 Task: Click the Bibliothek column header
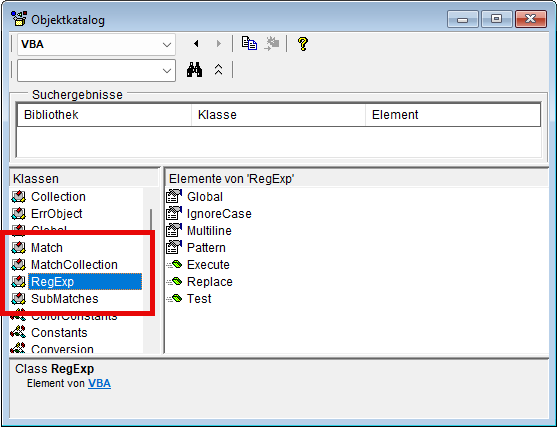pos(104,115)
